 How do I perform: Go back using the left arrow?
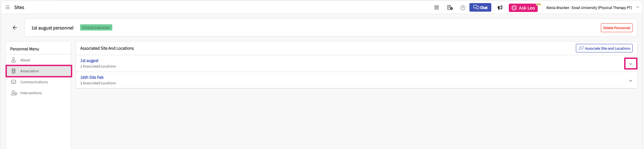(15, 28)
